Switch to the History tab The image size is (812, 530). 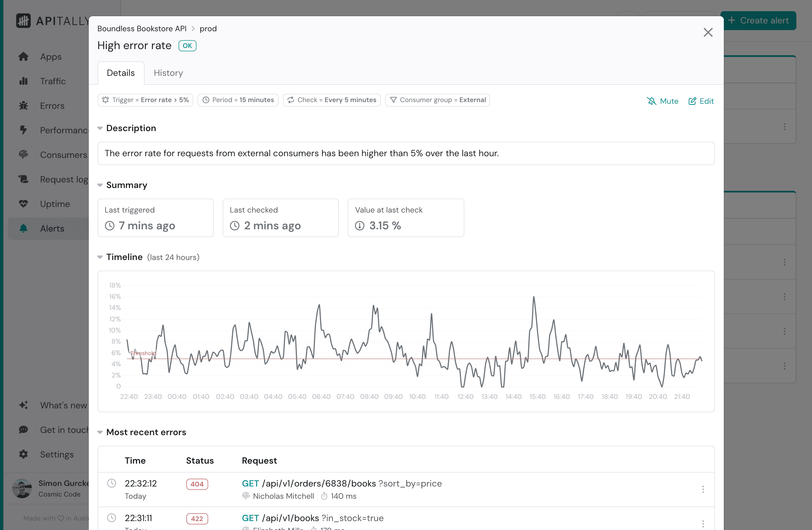pos(168,73)
